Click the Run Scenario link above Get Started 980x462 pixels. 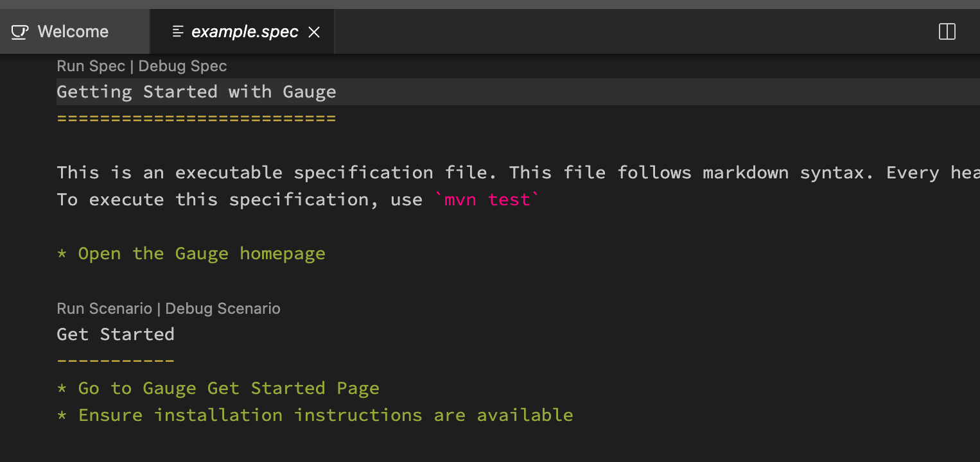pos(104,309)
